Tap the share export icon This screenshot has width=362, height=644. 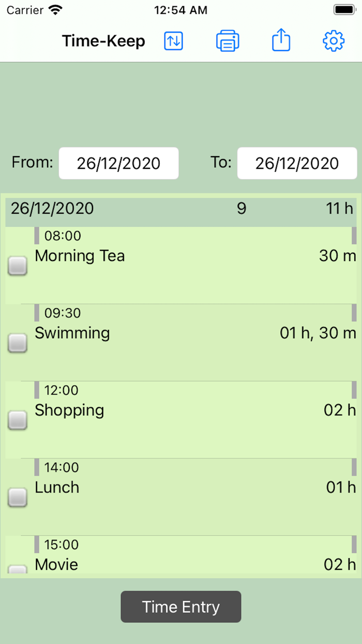pyautogui.click(x=281, y=40)
